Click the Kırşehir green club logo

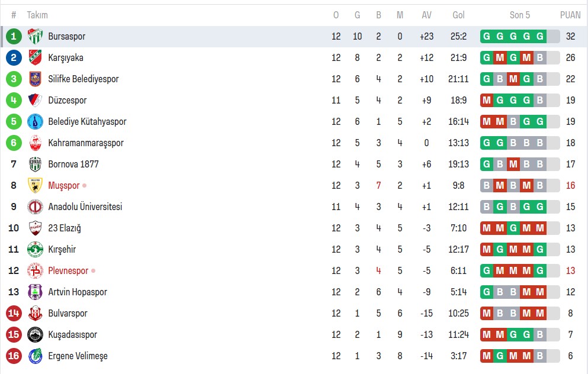pyautogui.click(x=35, y=250)
